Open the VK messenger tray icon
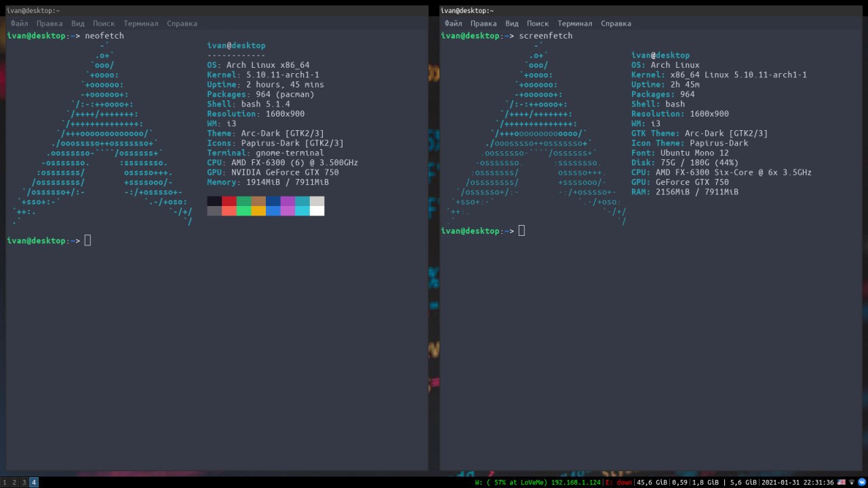This screenshot has height=488, width=868. click(x=861, y=482)
